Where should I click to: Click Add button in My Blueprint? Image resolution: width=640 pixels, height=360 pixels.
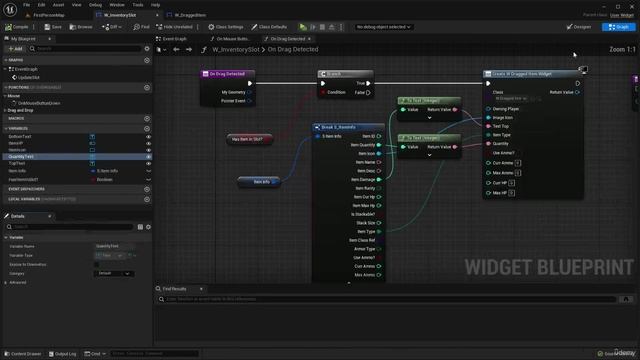16,49
